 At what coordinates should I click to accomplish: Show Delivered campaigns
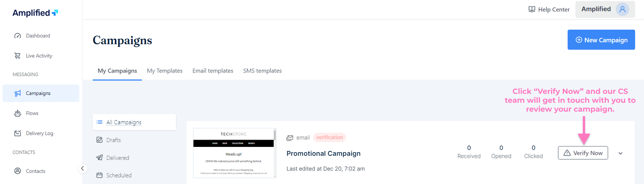[x=118, y=158]
